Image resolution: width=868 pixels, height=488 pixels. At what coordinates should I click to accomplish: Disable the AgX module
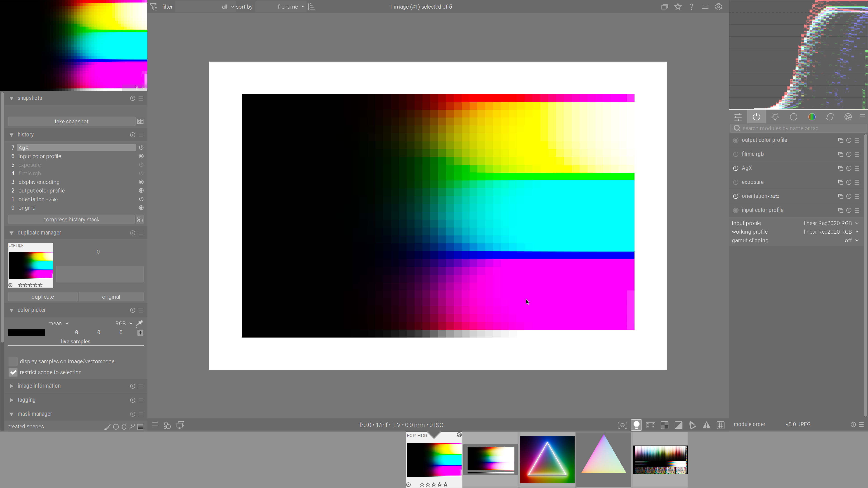pos(736,168)
